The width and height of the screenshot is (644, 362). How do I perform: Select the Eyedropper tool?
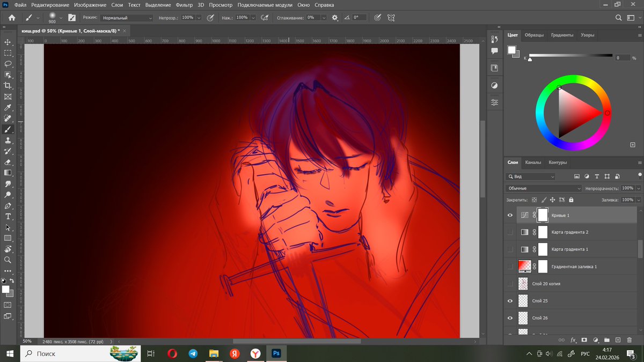click(x=8, y=108)
